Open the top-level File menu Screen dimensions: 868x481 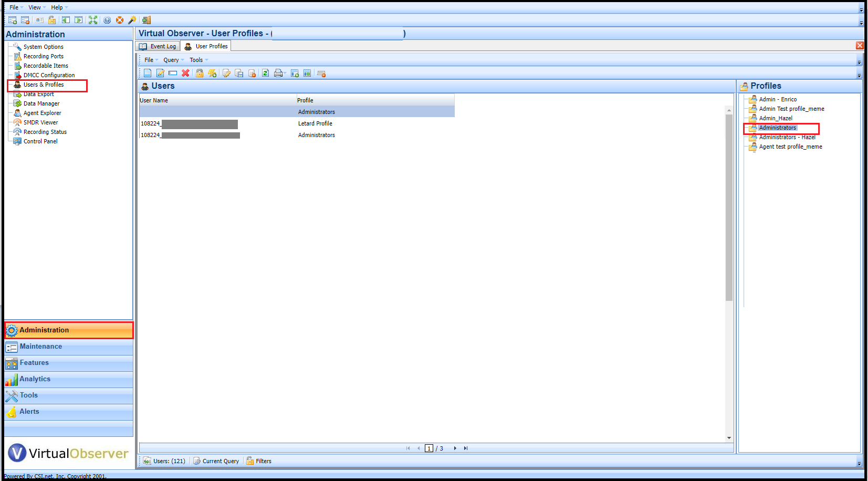(x=14, y=7)
